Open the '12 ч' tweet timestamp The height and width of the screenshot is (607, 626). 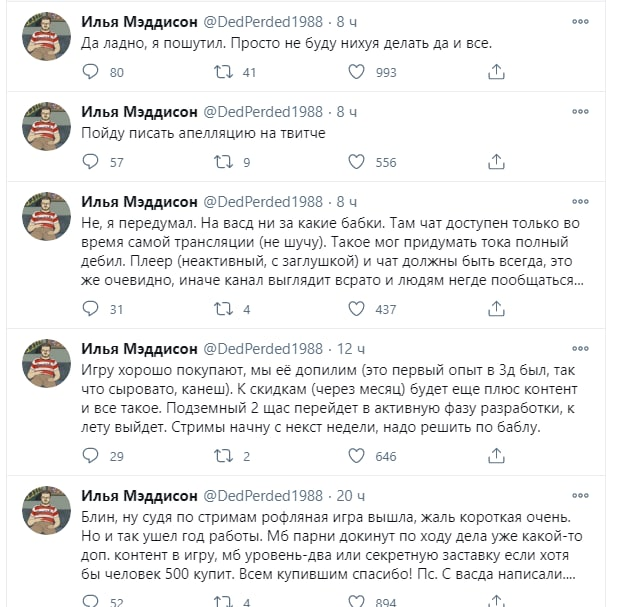[346, 348]
